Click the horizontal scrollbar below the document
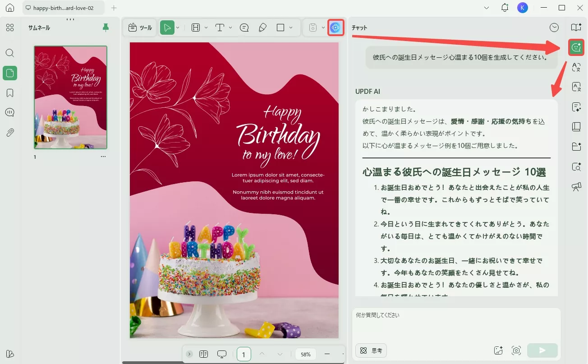 pos(233,362)
